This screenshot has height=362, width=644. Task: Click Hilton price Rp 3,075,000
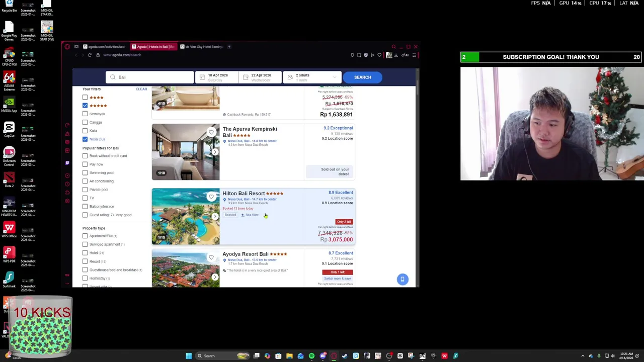pyautogui.click(x=337, y=239)
